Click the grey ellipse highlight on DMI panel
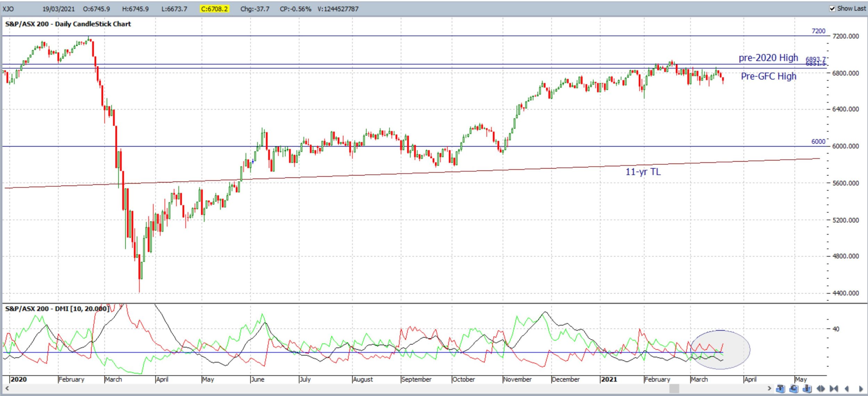The image size is (868, 396). pos(720,349)
